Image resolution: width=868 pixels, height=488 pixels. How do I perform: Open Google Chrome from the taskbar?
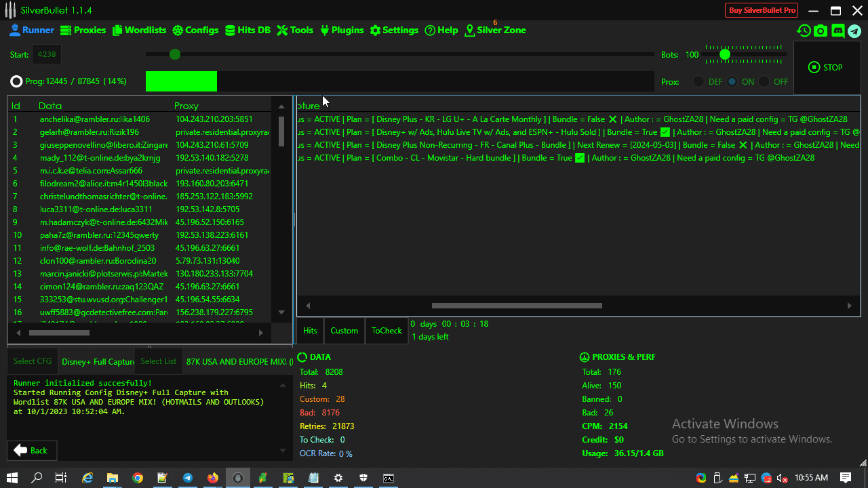[x=138, y=478]
